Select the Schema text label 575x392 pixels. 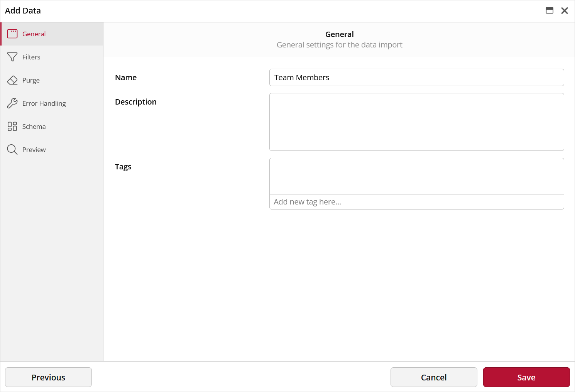(x=34, y=127)
